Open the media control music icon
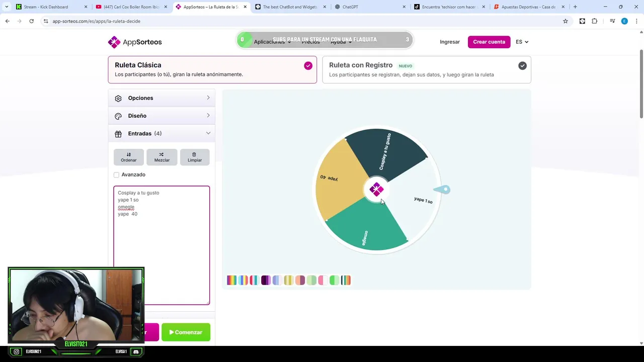Screen dimensions: 644x362 tap(612, 21)
